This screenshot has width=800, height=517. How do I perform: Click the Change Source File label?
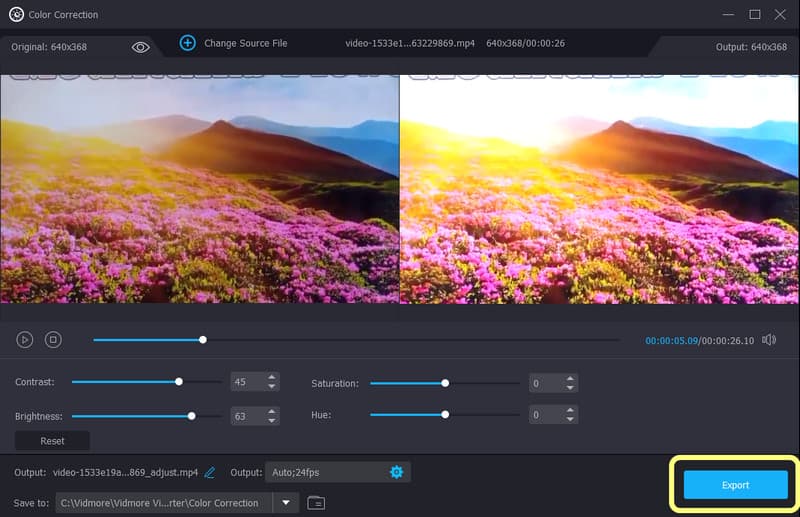245,44
